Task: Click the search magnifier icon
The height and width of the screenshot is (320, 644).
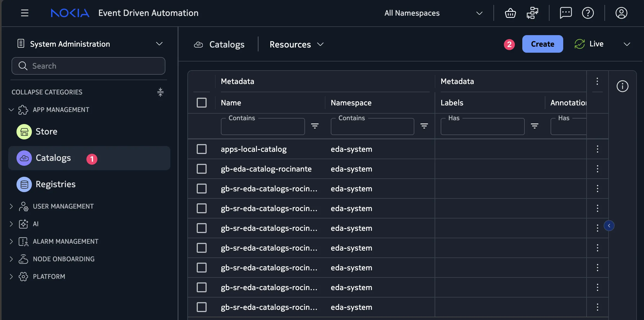Action: coord(23,66)
